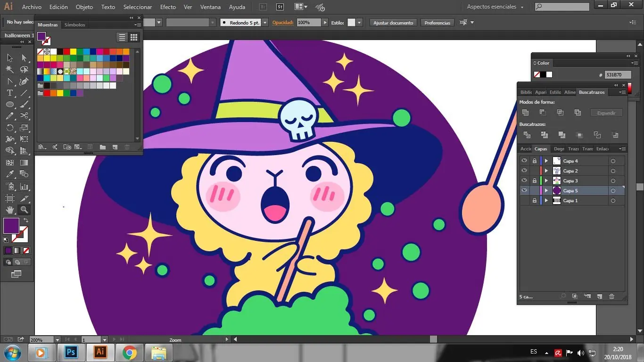Image resolution: width=644 pixels, height=362 pixels.
Task: Select the Scale tool
Action: 24,128
